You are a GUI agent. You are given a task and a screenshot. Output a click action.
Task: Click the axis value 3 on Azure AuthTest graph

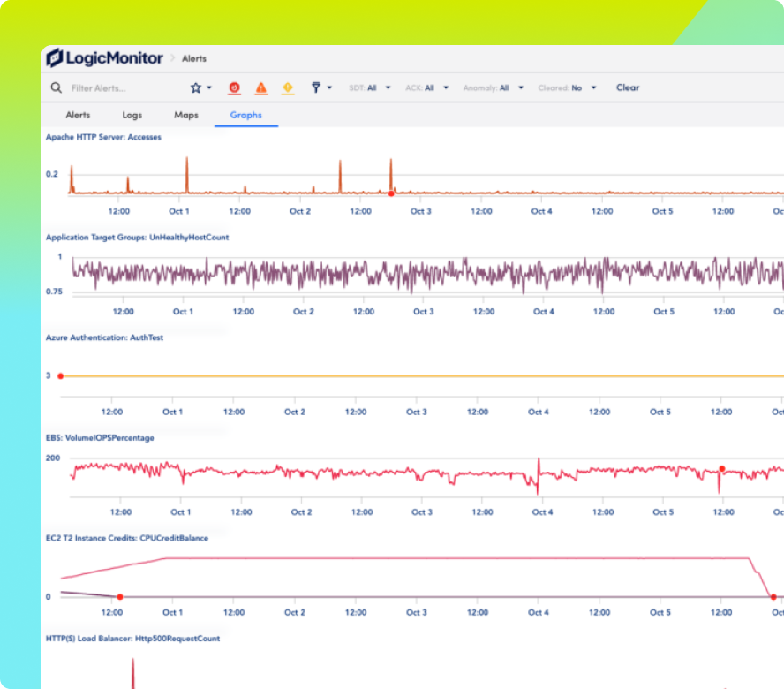(x=48, y=375)
